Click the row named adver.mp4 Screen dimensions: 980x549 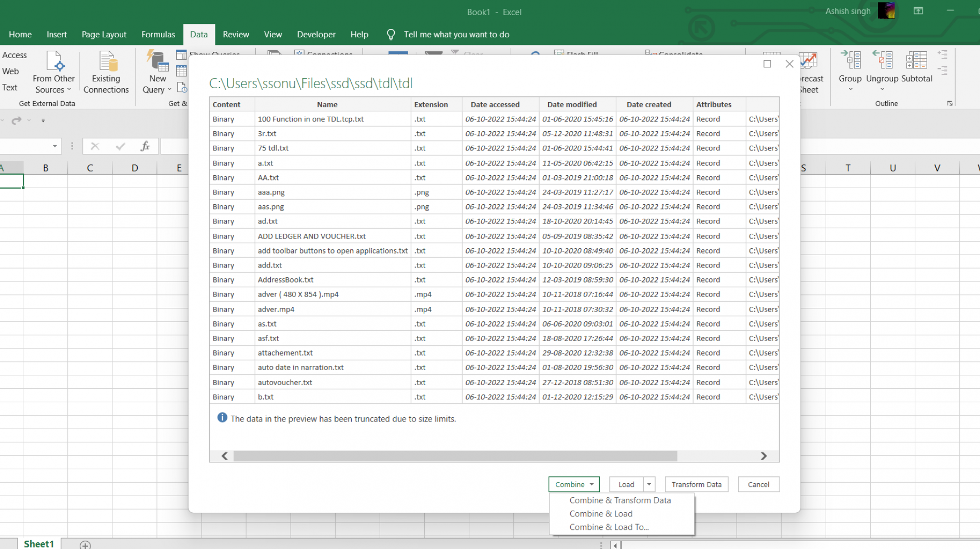(x=494, y=309)
